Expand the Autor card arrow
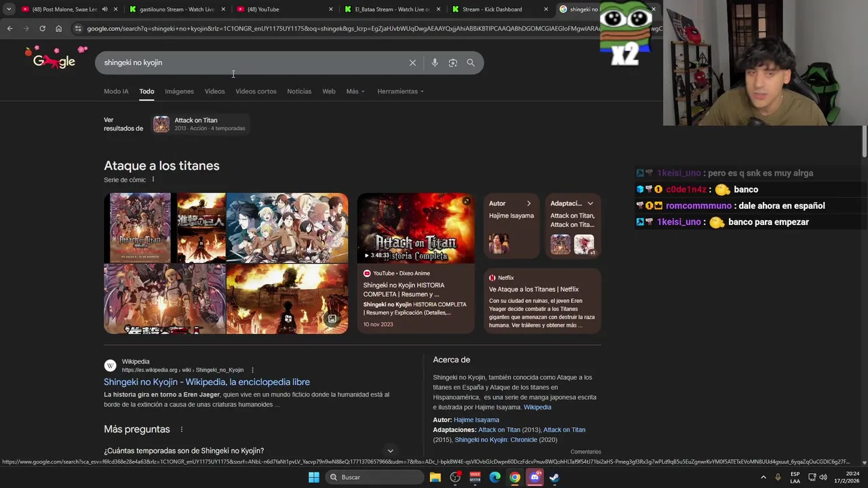The height and width of the screenshot is (488, 868). click(529, 203)
